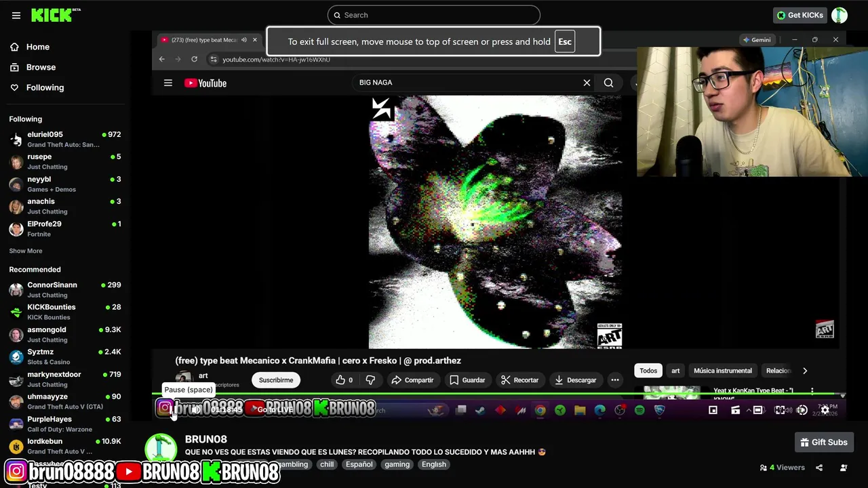Viewport: 868px width, 488px height.
Task: Select the Todos filter chip
Action: pos(648,371)
